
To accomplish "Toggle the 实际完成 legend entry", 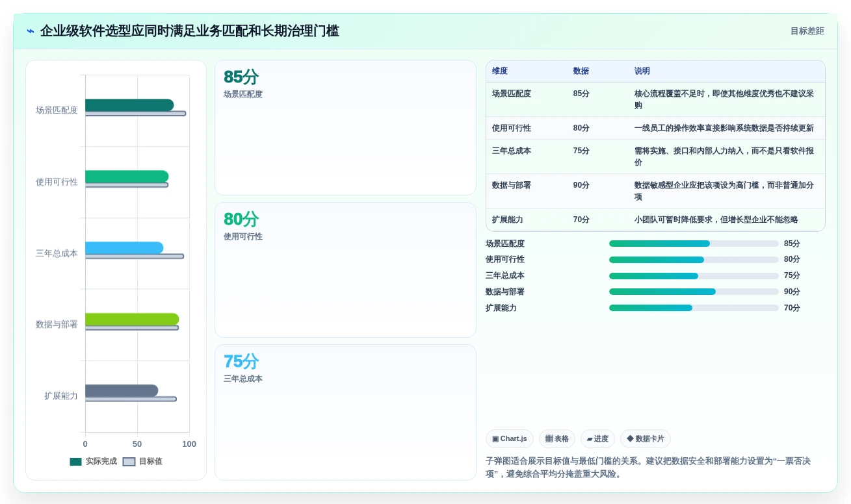I will [94, 461].
